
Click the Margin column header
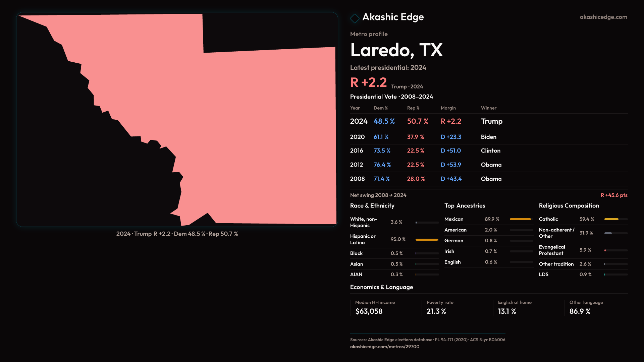pyautogui.click(x=448, y=108)
